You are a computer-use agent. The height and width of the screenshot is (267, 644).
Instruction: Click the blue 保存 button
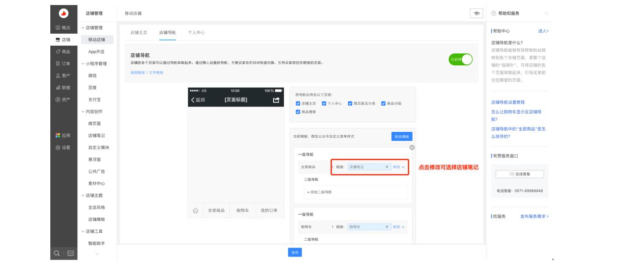(x=295, y=252)
